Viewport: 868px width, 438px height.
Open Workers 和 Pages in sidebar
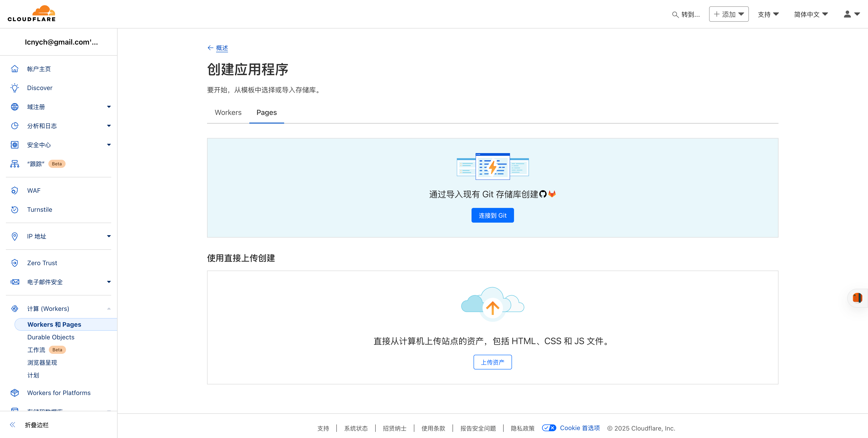[x=66, y=324]
